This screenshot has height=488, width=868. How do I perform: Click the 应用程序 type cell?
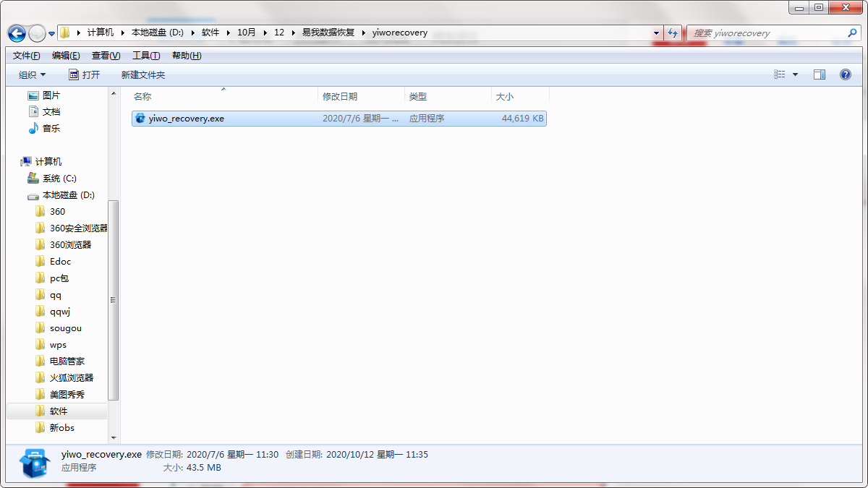(x=427, y=119)
